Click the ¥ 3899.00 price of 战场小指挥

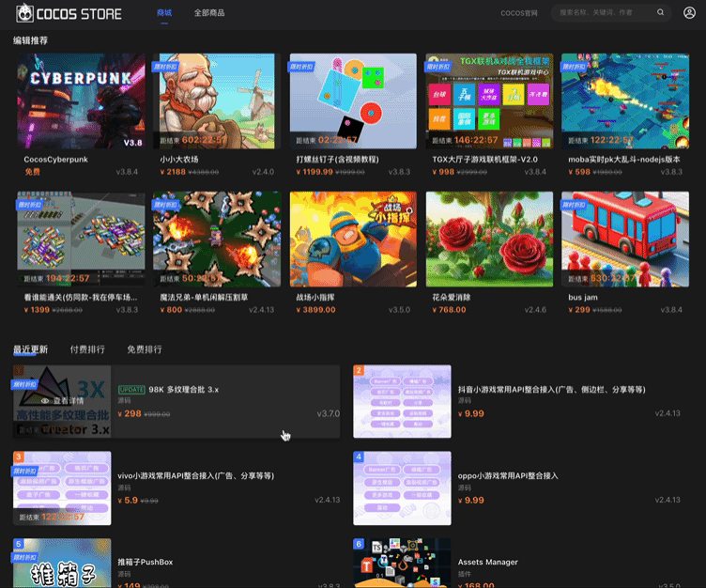click(315, 310)
